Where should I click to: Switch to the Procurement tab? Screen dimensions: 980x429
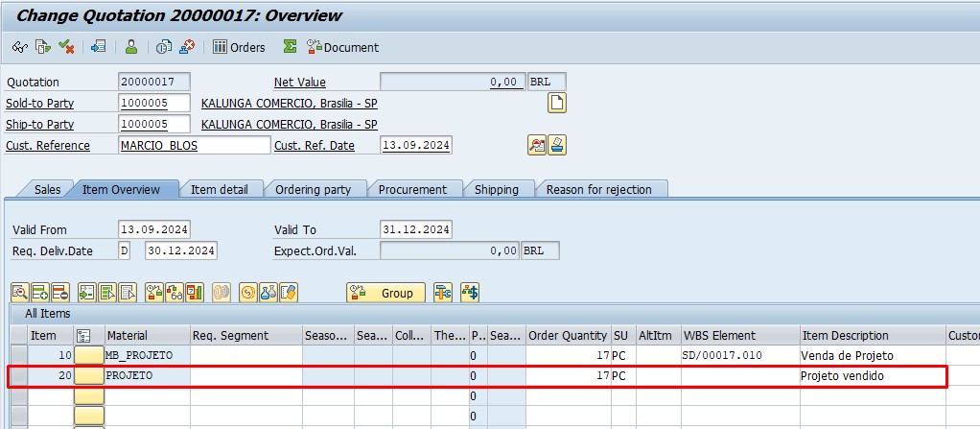click(412, 189)
